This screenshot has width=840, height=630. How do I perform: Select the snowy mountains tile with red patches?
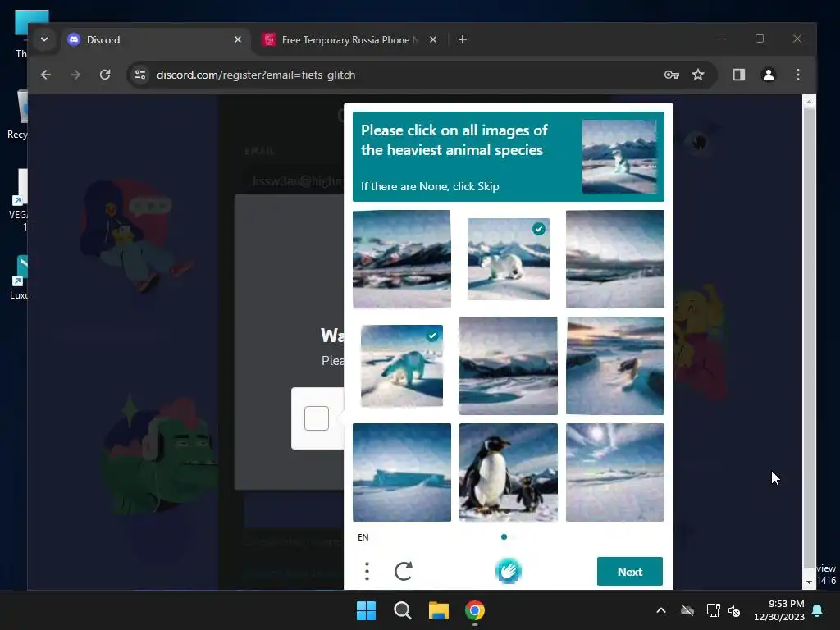click(x=402, y=258)
